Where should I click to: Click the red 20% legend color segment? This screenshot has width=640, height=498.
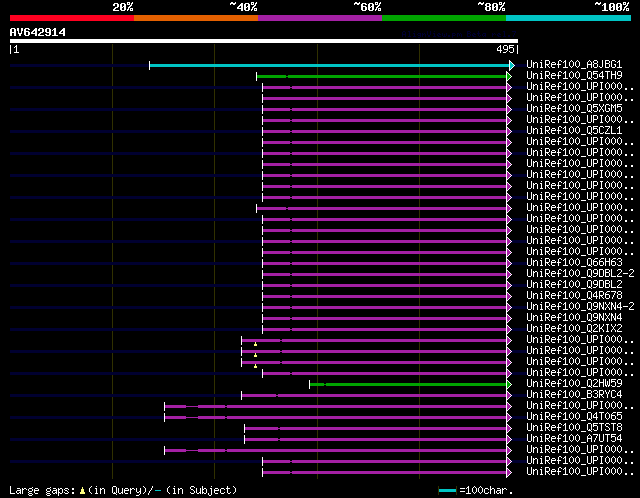tap(72, 18)
